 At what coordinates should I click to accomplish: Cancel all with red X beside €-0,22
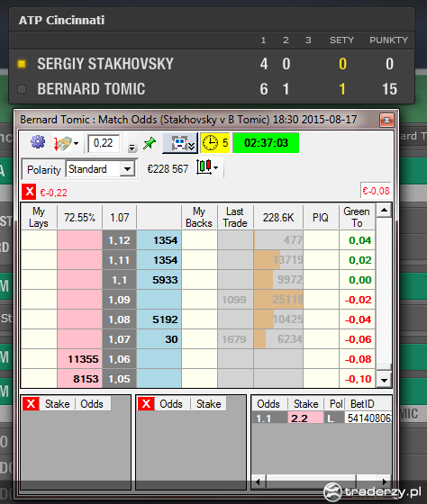click(29, 192)
